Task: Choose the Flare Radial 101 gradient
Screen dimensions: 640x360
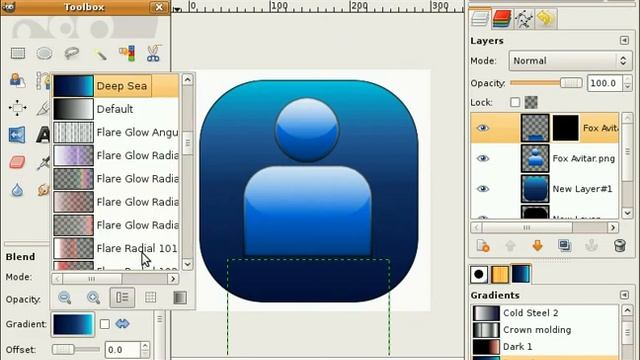Action: click(116, 248)
